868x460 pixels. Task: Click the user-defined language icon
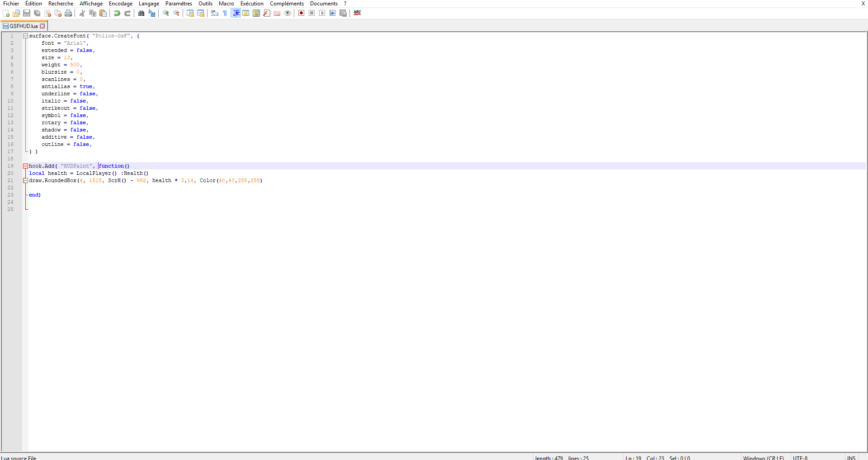pos(246,13)
